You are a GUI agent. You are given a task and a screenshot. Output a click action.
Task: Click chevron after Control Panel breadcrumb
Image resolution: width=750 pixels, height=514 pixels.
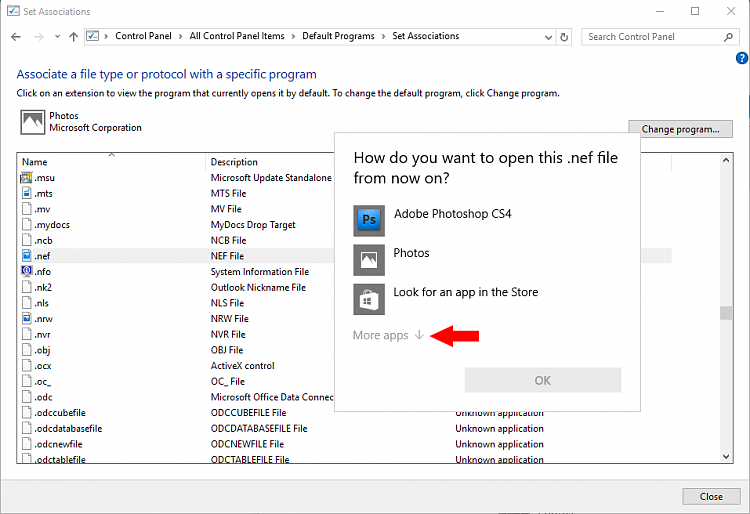click(x=180, y=36)
